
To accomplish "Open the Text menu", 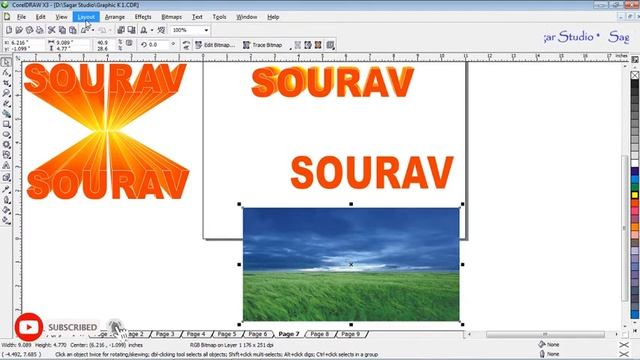I will coord(197,17).
